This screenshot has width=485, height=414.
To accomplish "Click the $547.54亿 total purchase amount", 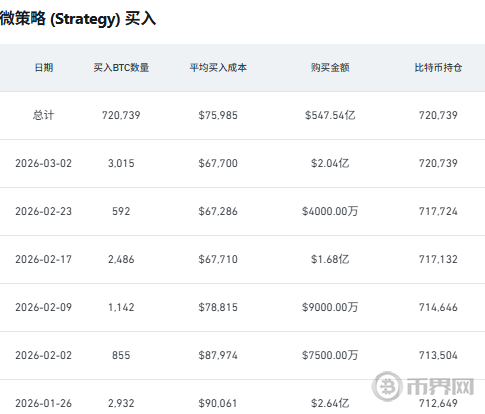I will 330,115.
